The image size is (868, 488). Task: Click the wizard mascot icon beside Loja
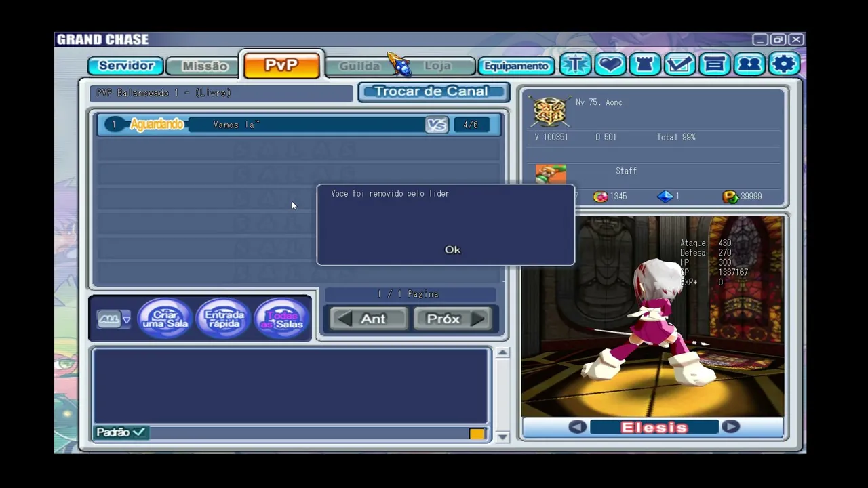pyautogui.click(x=399, y=64)
